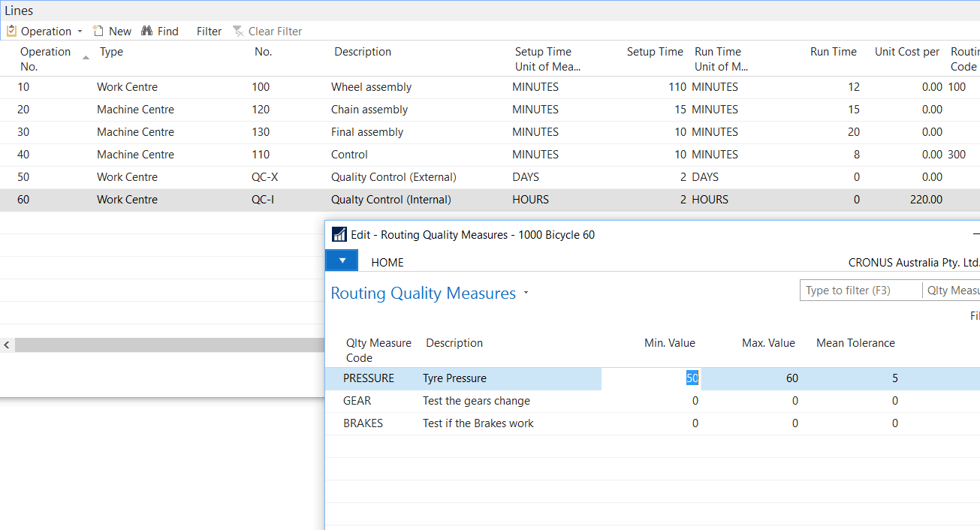The image size is (980, 530).
Task: Click the Routing Quality Measures chart icon
Action: [339, 233]
